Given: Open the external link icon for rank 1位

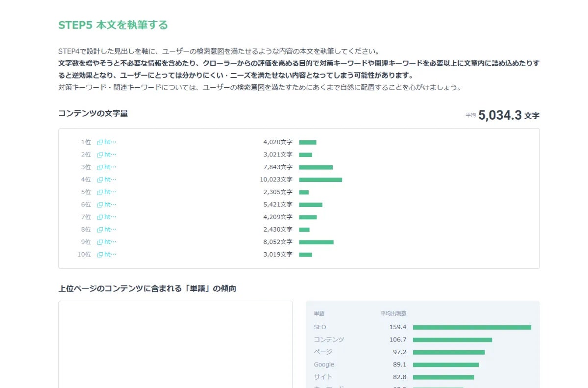Looking at the screenshot, I should tap(100, 142).
